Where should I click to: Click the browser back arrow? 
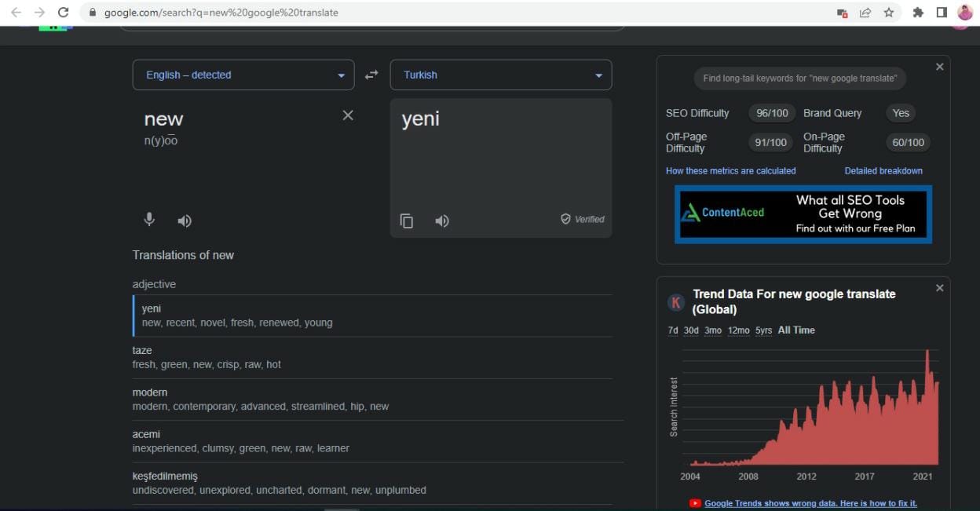click(16, 13)
